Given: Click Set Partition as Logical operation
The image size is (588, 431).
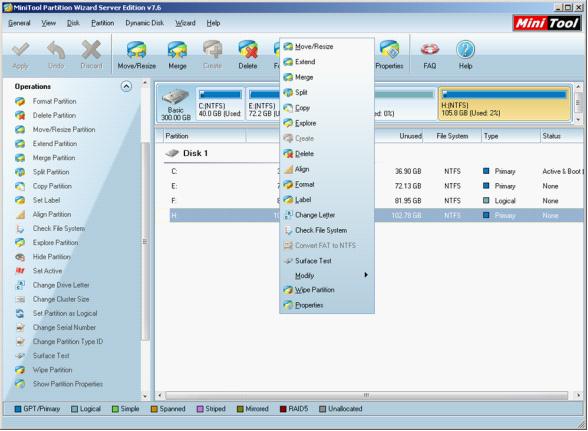Looking at the screenshot, I should click(x=65, y=313).
